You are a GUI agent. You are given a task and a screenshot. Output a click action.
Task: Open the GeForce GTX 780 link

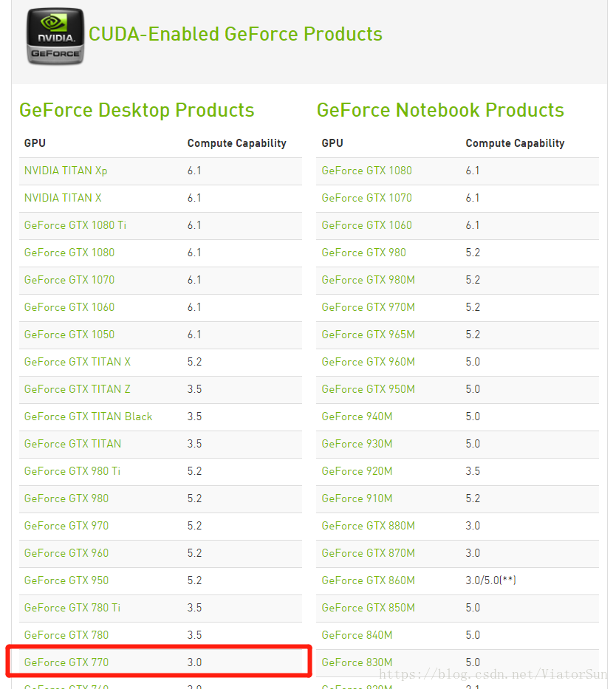pyautogui.click(x=66, y=634)
